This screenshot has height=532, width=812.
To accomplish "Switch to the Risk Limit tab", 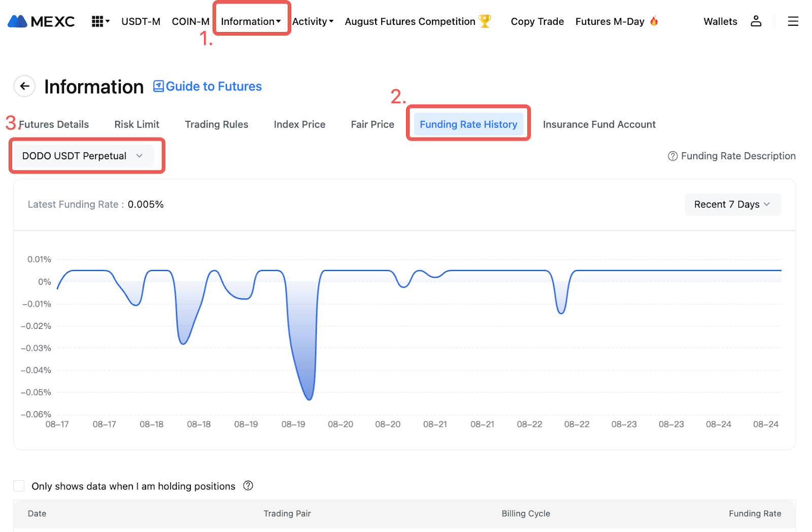I will (137, 124).
